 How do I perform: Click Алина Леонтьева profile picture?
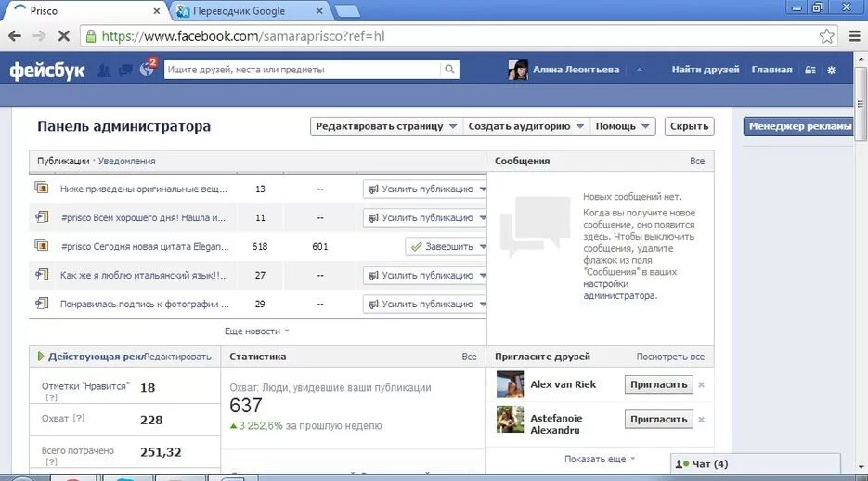pos(518,70)
